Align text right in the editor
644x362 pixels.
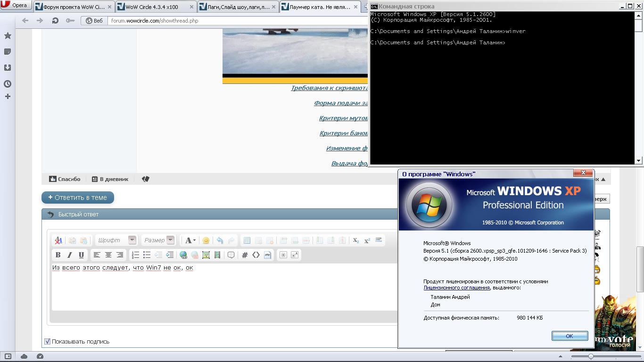120,255
